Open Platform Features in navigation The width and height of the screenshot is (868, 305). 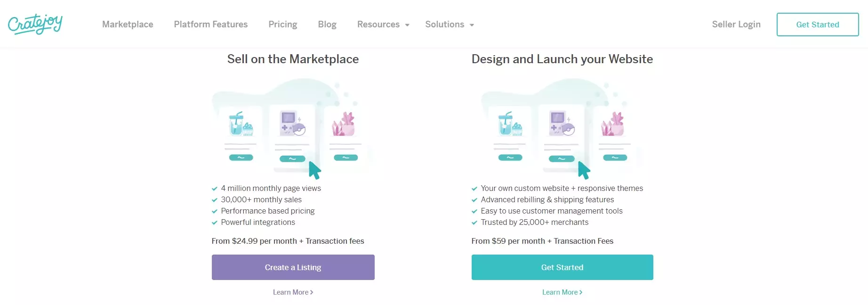pos(210,25)
